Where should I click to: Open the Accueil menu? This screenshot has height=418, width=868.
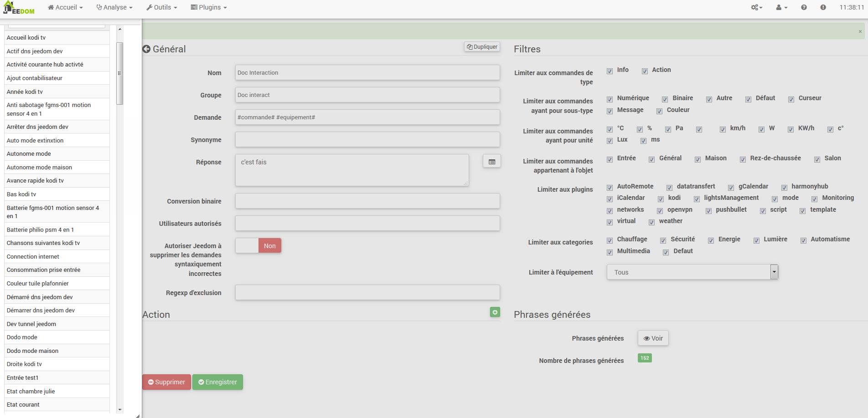tap(66, 7)
